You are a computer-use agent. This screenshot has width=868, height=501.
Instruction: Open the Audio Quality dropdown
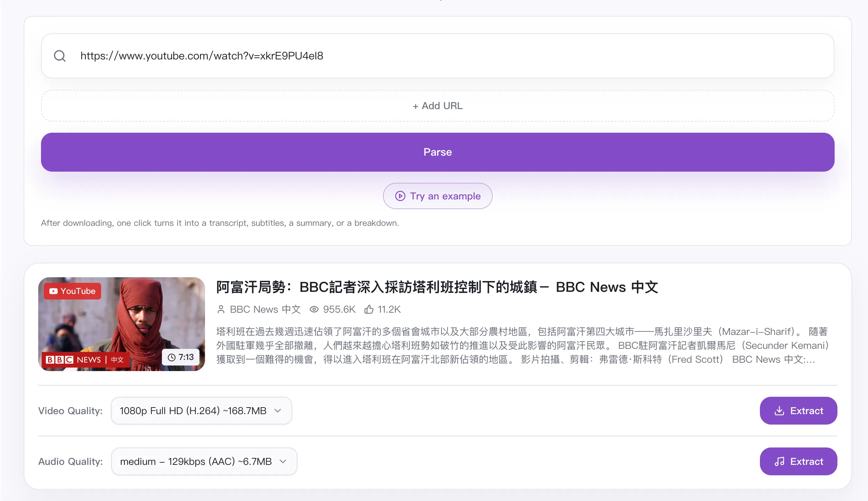click(204, 461)
